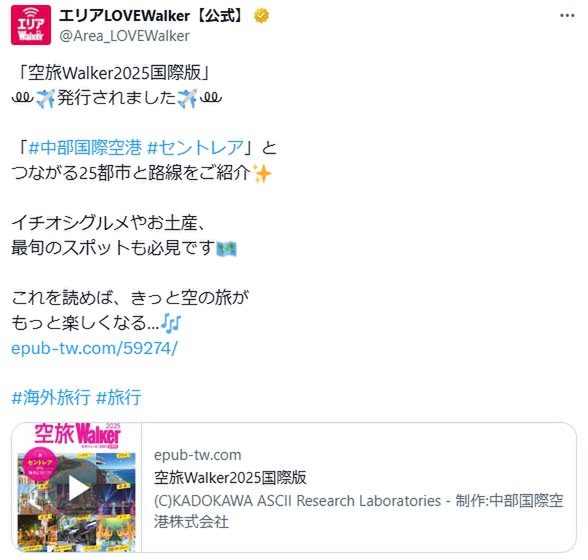Click the 空旅Walker magazine cover thumbnail

(77, 487)
